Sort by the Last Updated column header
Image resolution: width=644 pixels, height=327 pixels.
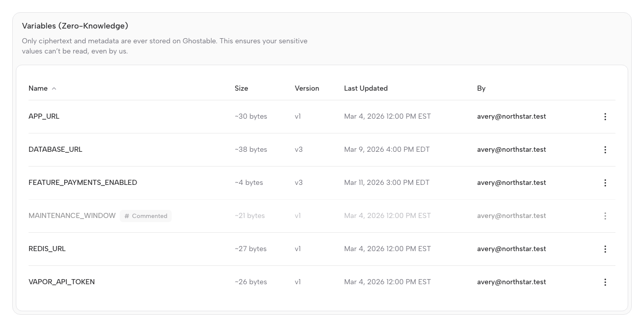point(366,88)
